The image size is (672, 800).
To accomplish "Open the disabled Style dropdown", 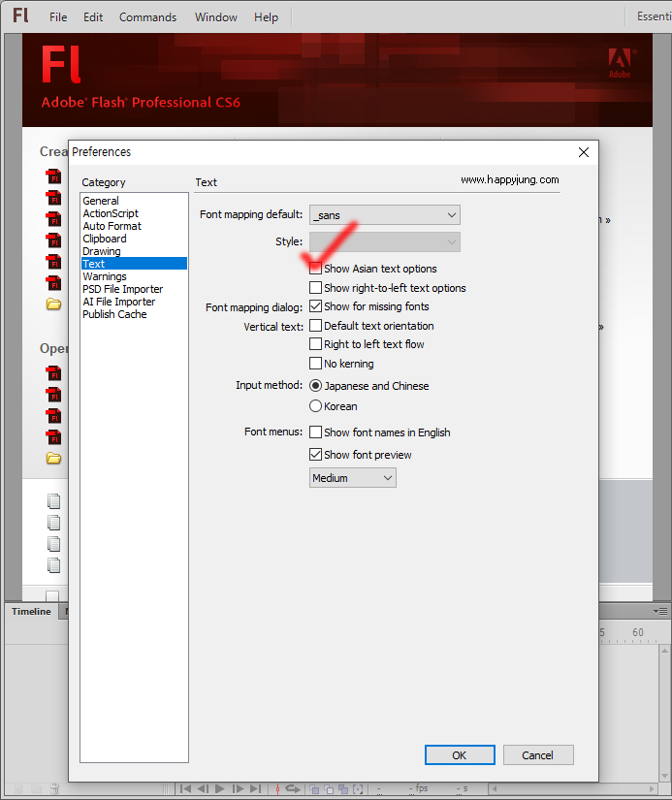I will point(385,241).
